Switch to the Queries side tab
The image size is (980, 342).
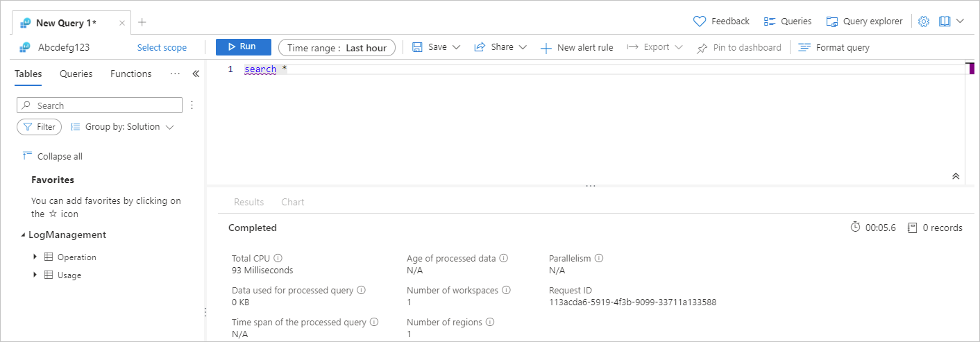point(76,74)
